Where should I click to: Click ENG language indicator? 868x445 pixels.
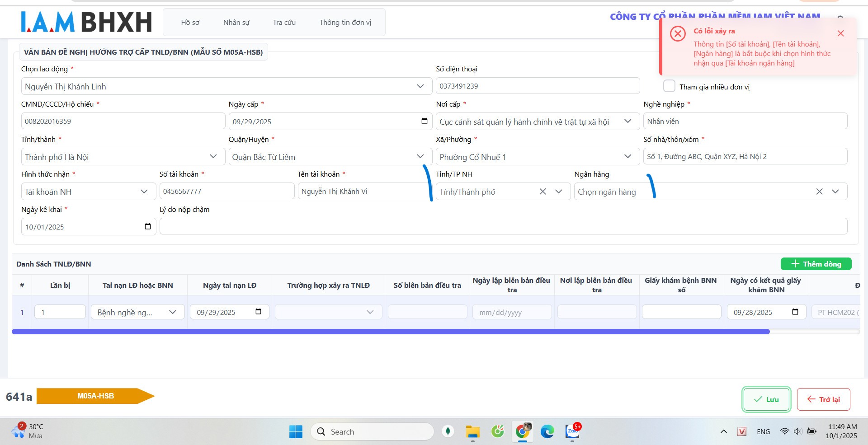click(x=763, y=432)
